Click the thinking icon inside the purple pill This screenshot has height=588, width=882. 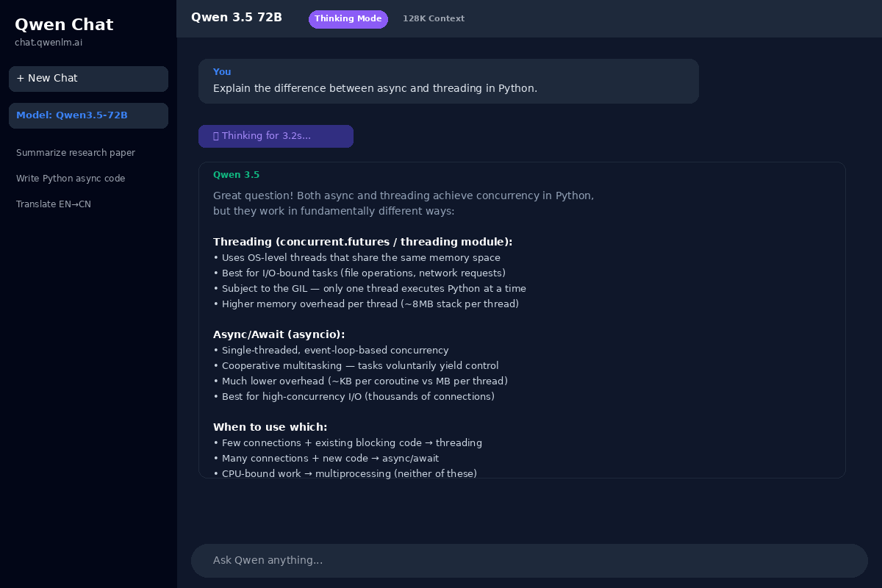(x=215, y=135)
